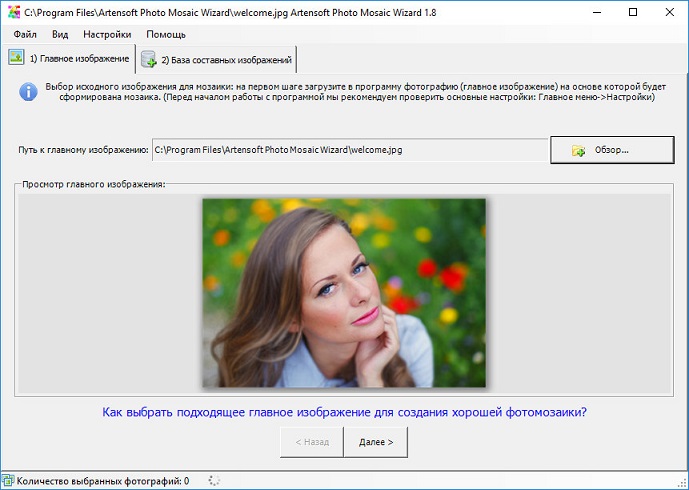Open the Помощь menu
The image size is (689, 490).
pyautogui.click(x=166, y=34)
